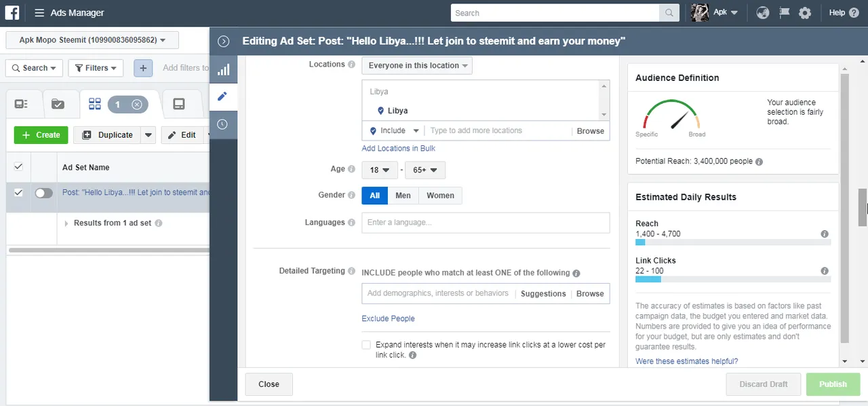The width and height of the screenshot is (868, 406).
Task: Click the Close button
Action: click(x=269, y=384)
